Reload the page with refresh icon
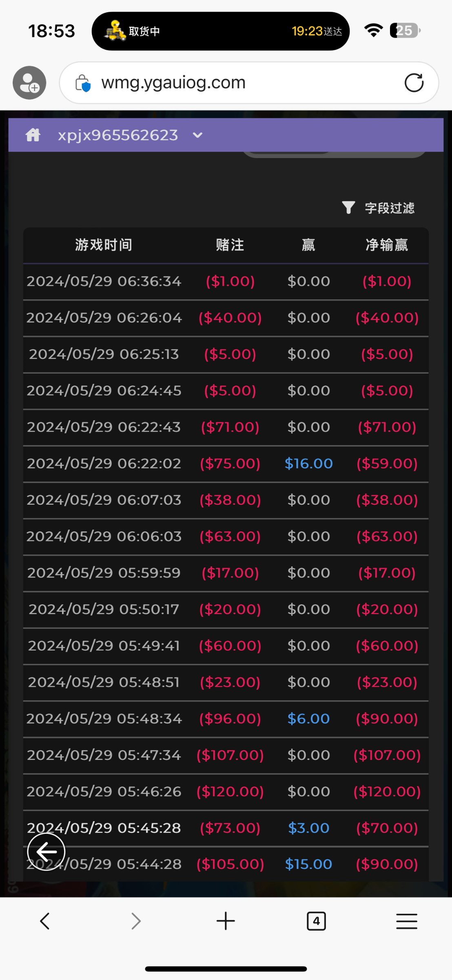This screenshot has height=980, width=452. [x=414, y=83]
